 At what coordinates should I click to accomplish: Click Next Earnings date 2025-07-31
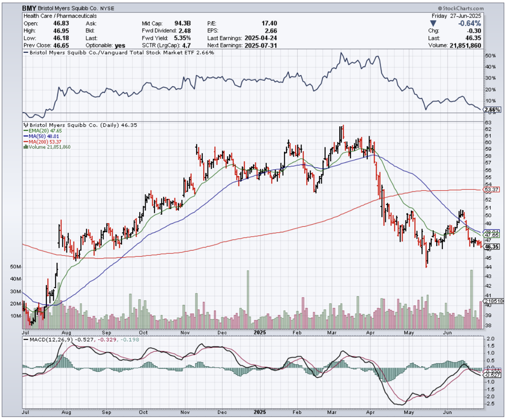pos(261,46)
